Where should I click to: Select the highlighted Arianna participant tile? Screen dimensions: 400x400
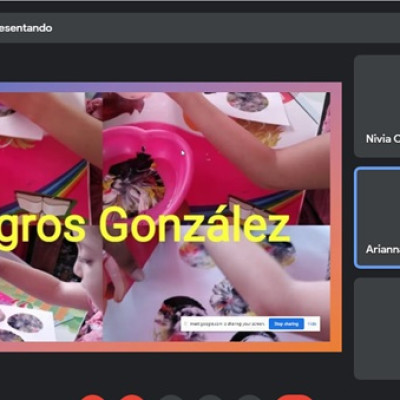[x=377, y=218]
